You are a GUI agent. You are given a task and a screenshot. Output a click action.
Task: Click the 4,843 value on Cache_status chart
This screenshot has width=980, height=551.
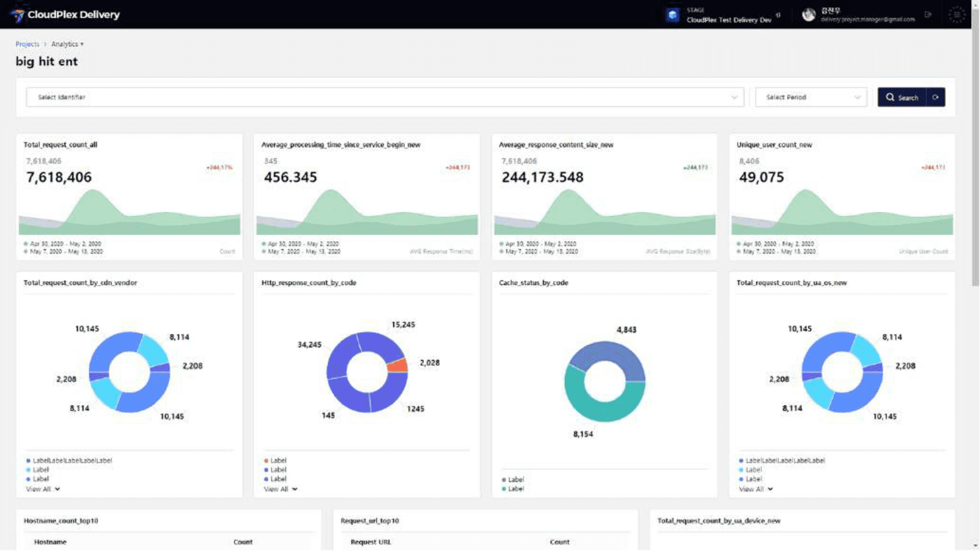[626, 330]
